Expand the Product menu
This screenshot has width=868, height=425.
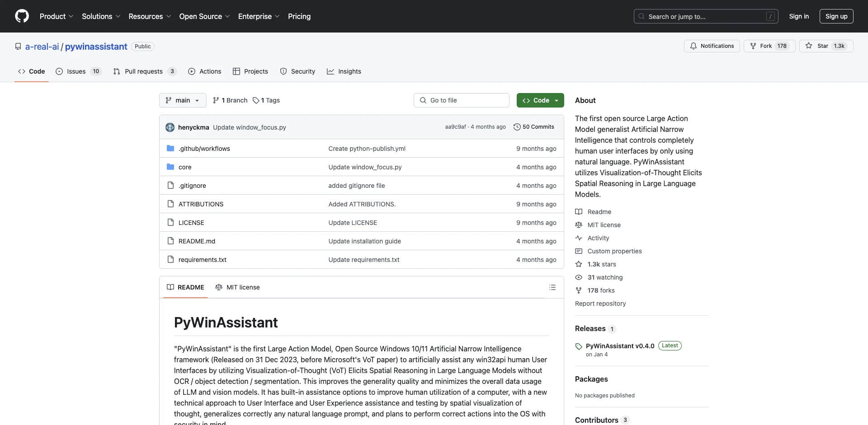pyautogui.click(x=57, y=16)
